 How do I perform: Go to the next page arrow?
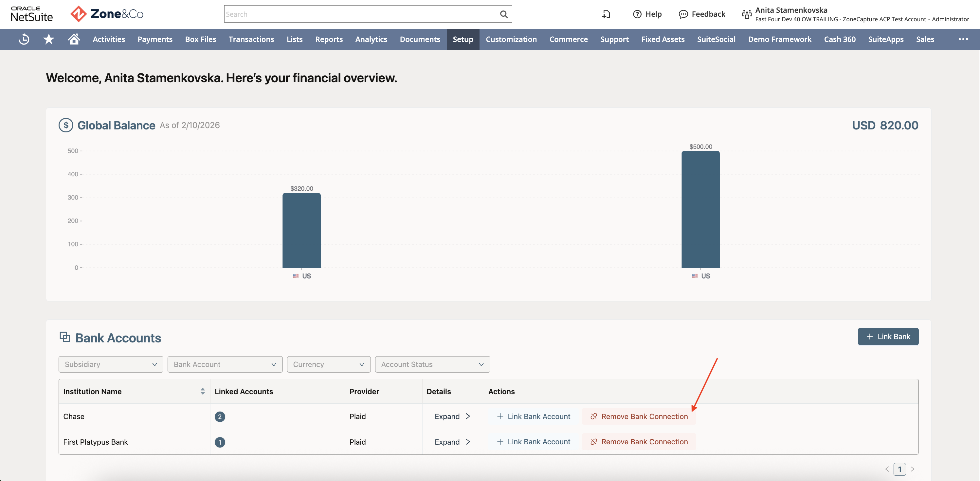(912, 469)
